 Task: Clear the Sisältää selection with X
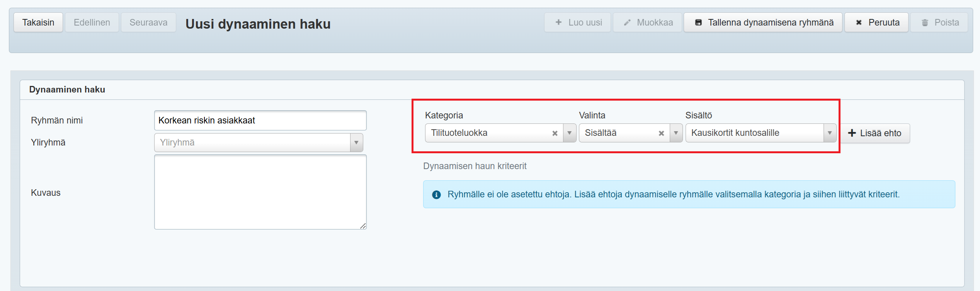pos(661,133)
